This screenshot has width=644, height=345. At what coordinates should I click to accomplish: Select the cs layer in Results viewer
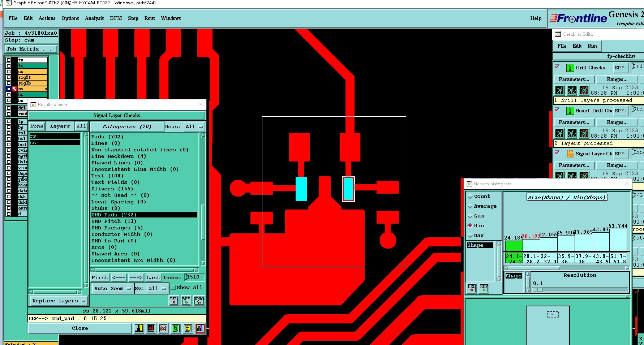[55, 136]
